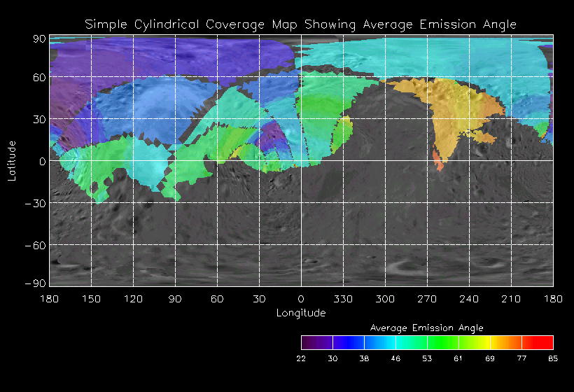Click the legend value '46'

395,358
